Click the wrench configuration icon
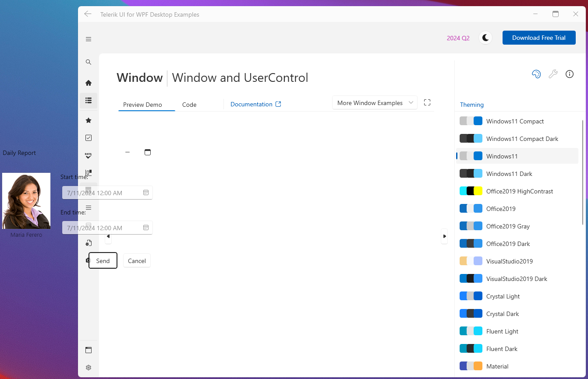The image size is (588, 379). tap(553, 74)
